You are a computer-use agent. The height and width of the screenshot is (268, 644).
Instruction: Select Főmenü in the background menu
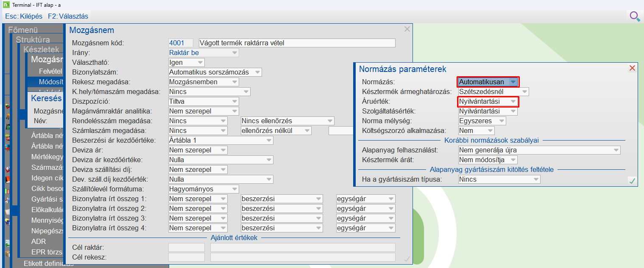(23, 30)
